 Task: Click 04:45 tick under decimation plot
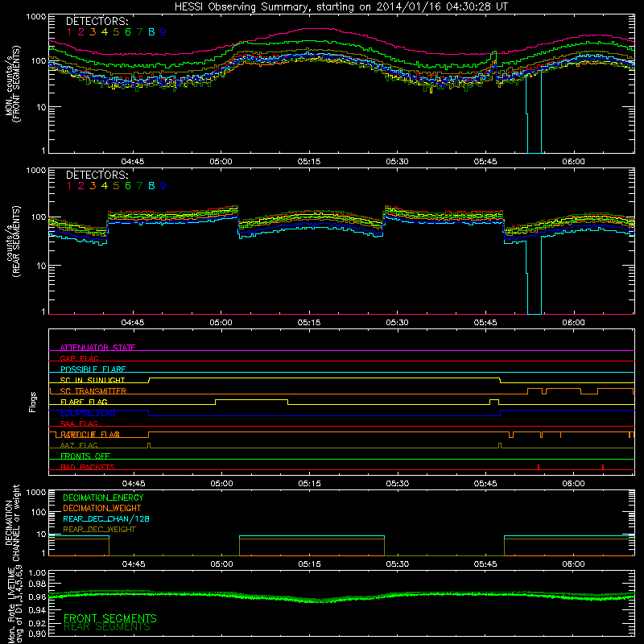click(134, 564)
